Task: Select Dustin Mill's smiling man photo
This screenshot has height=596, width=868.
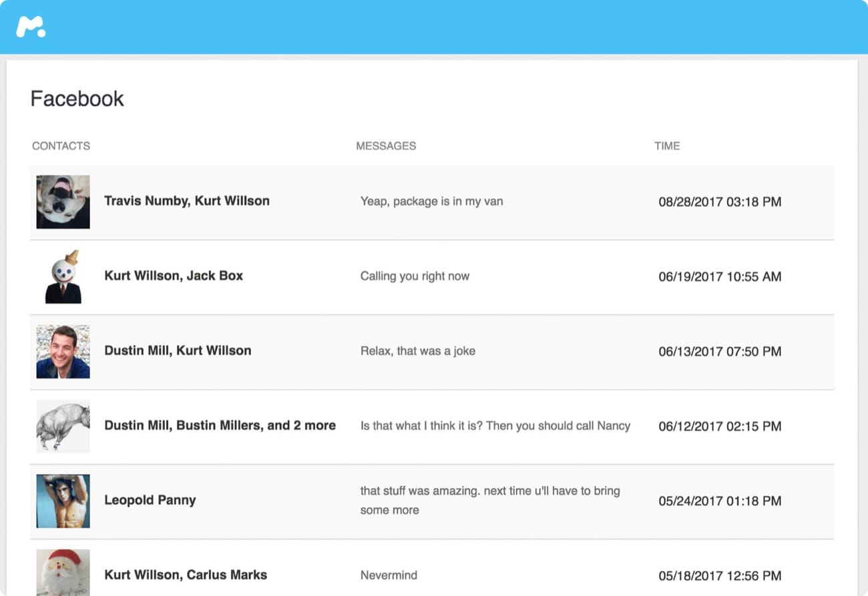Action: click(63, 351)
